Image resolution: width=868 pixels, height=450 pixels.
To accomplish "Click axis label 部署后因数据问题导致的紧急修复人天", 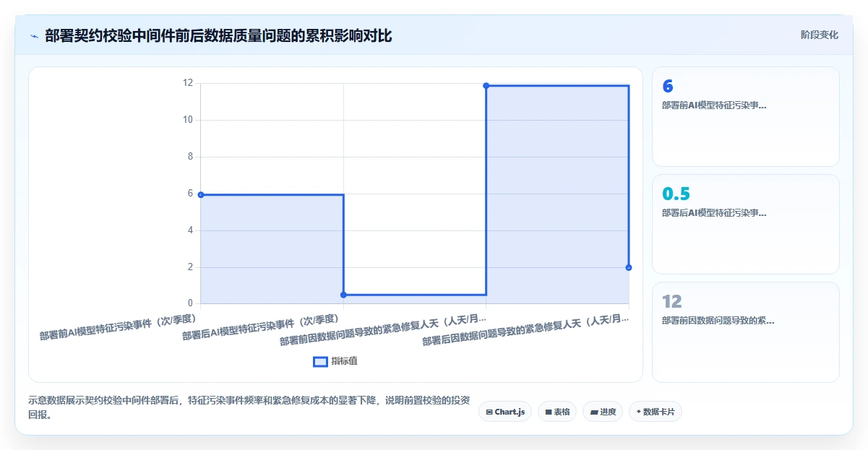I will coord(525,329).
